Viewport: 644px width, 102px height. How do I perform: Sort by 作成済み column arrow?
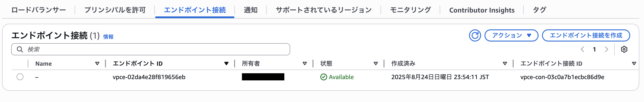(505, 64)
